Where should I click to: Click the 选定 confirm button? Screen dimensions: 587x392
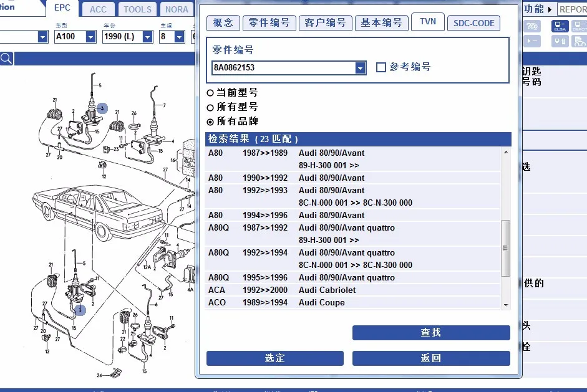(275, 358)
